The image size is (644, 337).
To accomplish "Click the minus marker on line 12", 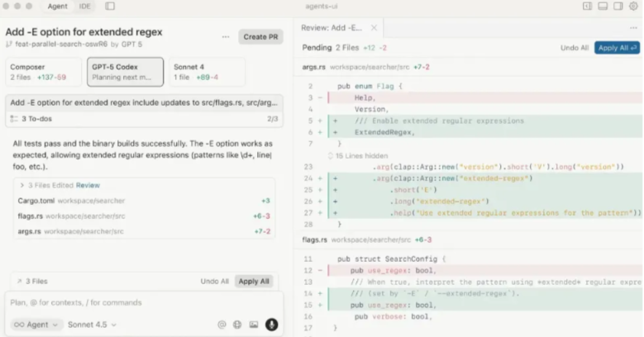I will coord(321,270).
